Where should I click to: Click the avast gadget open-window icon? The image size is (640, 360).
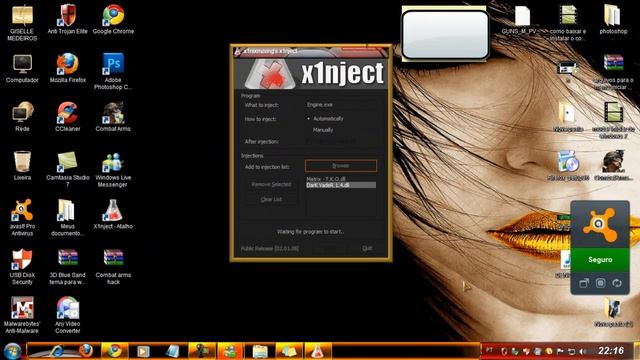point(584,283)
